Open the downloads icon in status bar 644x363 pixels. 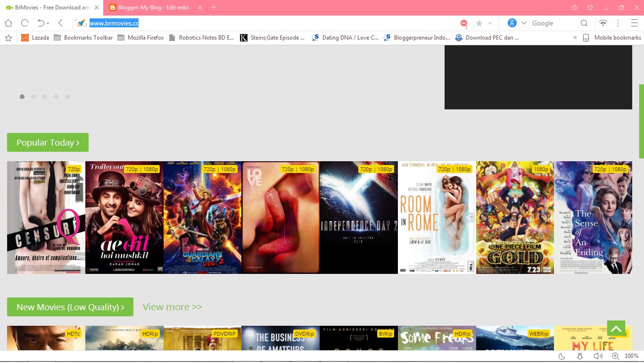click(580, 356)
